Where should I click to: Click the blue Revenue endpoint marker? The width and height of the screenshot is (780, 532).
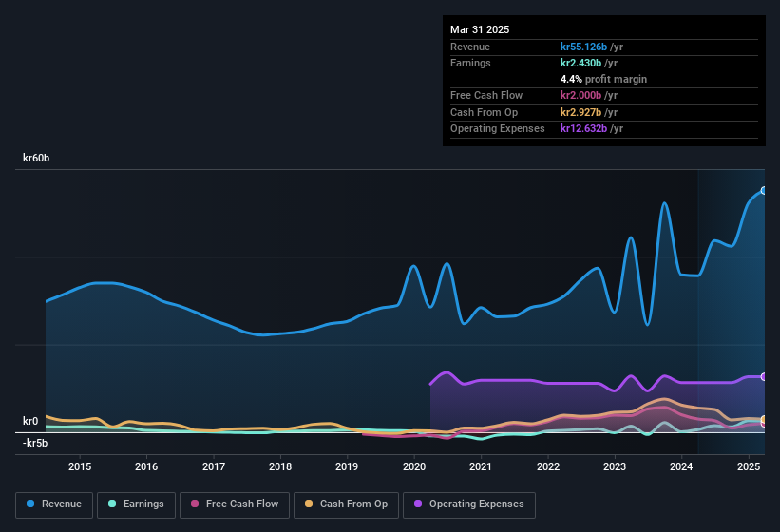tap(764, 190)
